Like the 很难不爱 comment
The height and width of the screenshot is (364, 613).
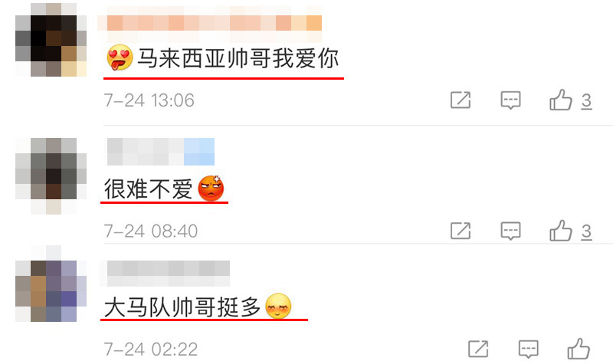point(561,231)
